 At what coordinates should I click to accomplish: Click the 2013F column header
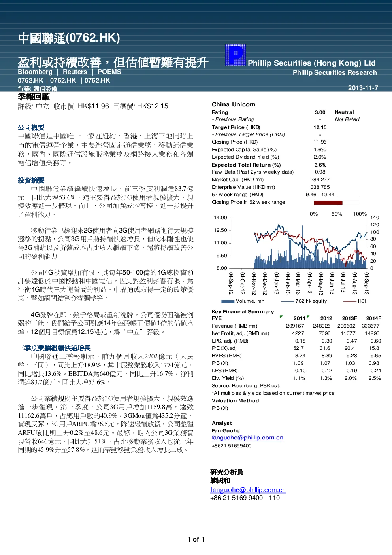350,318
